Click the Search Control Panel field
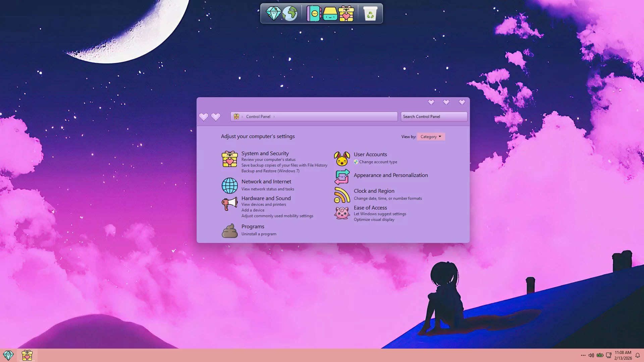Image resolution: width=644 pixels, height=362 pixels. (434, 117)
